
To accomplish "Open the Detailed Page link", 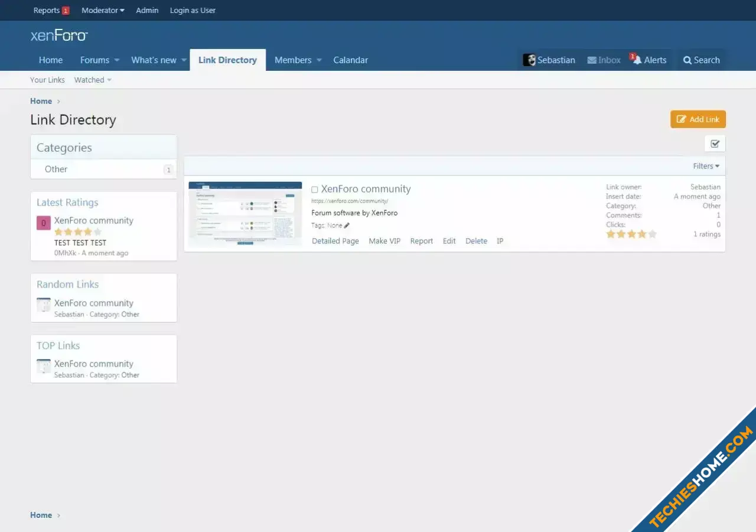I will (335, 241).
